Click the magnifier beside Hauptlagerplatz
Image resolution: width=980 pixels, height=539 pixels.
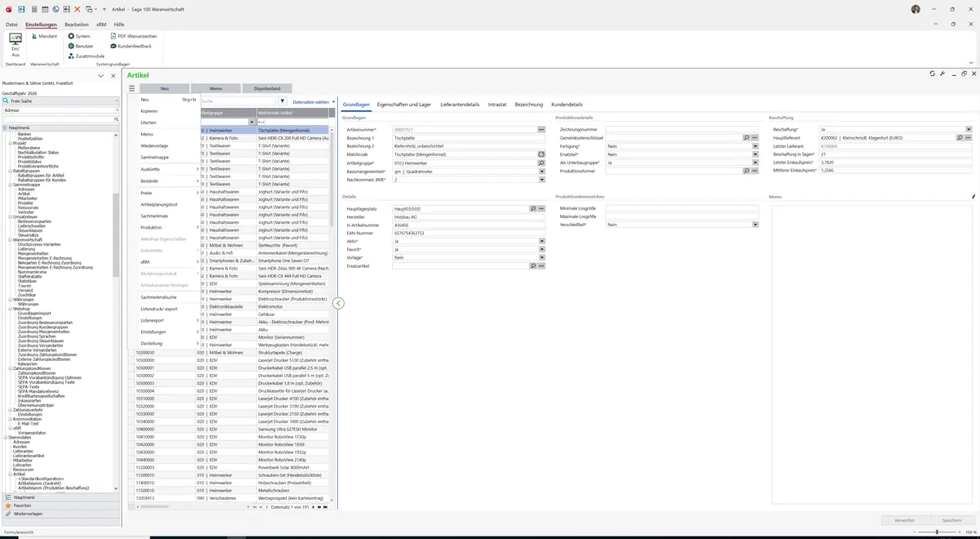pos(533,209)
